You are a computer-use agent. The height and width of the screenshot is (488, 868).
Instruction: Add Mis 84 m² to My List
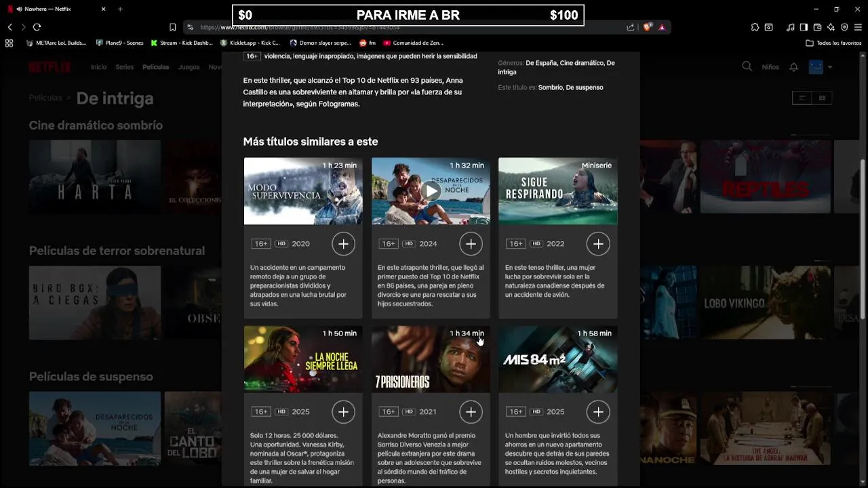(598, 411)
